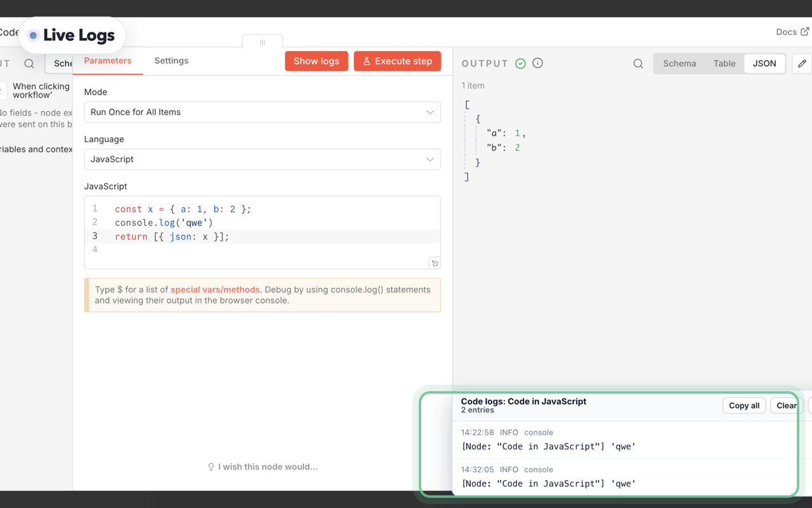The height and width of the screenshot is (508, 812).
Task: Select the 14:22:58 log entry
Action: [x=624, y=439]
